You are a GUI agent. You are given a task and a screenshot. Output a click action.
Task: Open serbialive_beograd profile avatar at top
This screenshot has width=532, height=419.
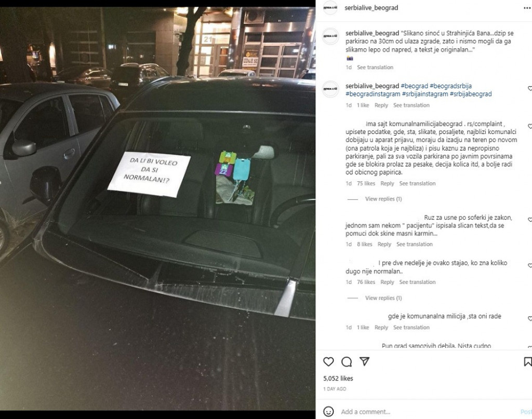(x=330, y=8)
